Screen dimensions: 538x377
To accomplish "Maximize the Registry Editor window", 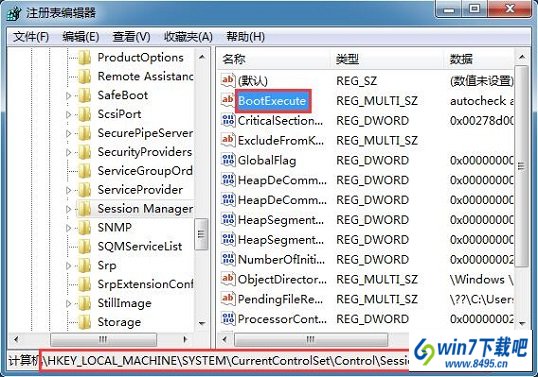I will [x=475, y=9].
